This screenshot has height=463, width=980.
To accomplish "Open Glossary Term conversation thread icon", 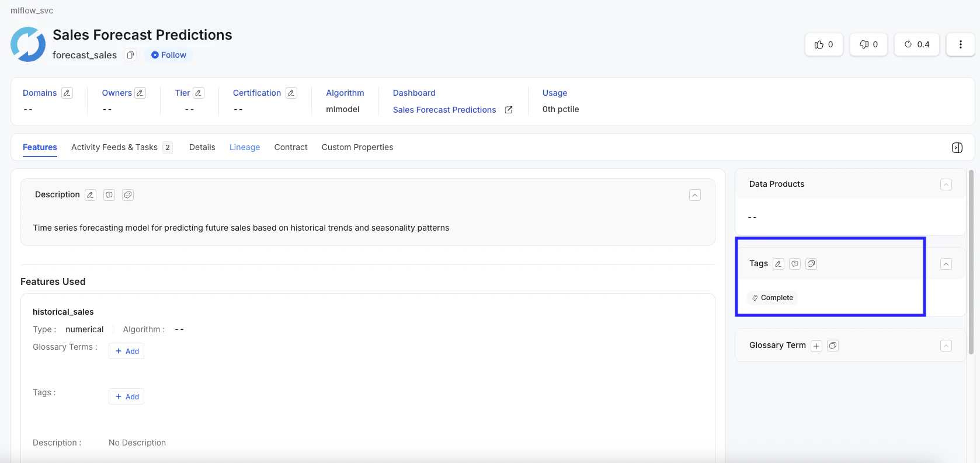I will (x=833, y=346).
